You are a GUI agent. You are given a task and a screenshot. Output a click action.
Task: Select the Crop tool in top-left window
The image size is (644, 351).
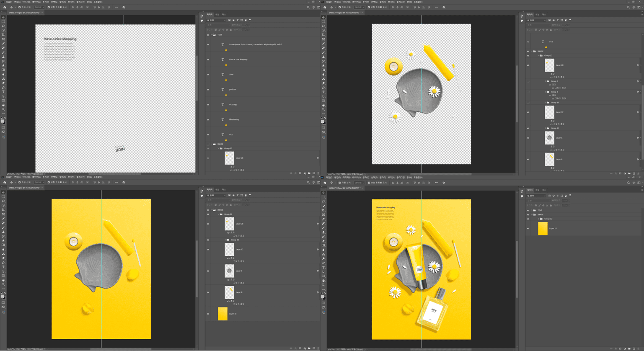click(3, 35)
